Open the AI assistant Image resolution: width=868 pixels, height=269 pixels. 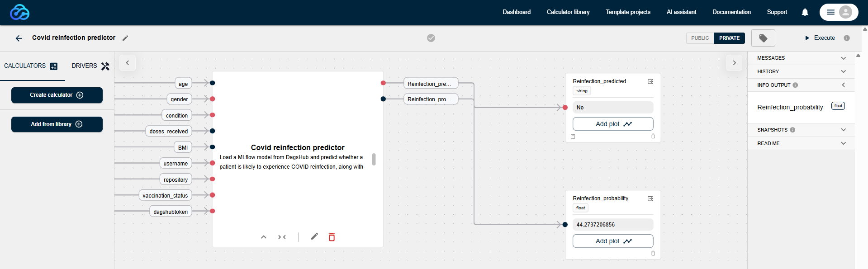pyautogui.click(x=681, y=12)
